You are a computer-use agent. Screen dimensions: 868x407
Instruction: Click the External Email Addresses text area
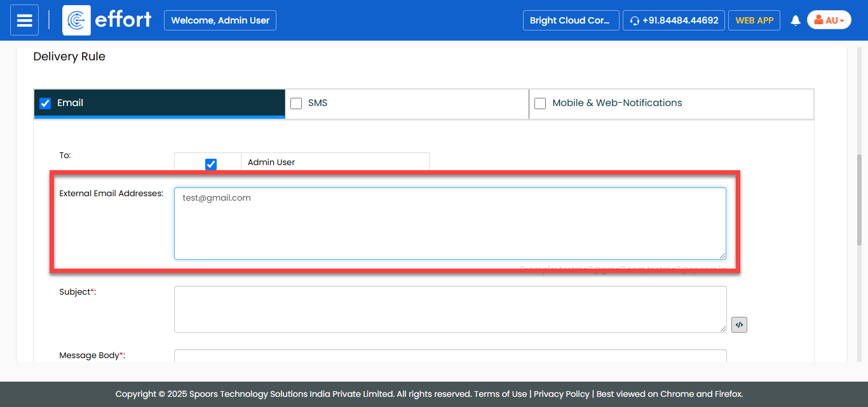pyautogui.click(x=450, y=223)
